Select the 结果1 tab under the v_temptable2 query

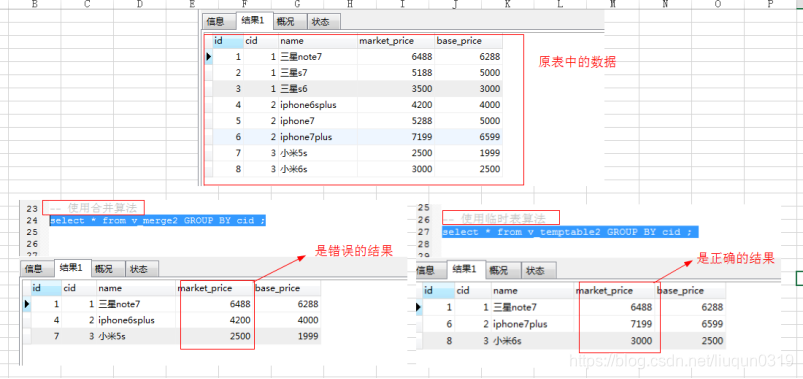(465, 269)
